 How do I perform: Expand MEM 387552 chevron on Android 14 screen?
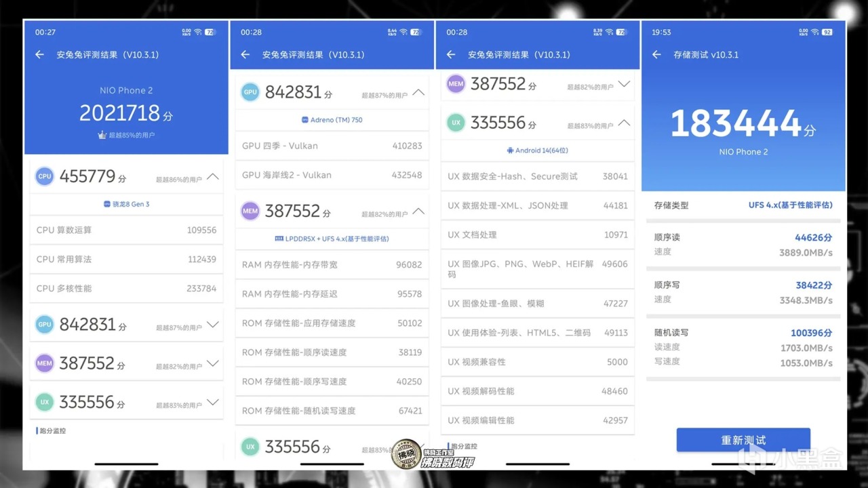(x=625, y=84)
